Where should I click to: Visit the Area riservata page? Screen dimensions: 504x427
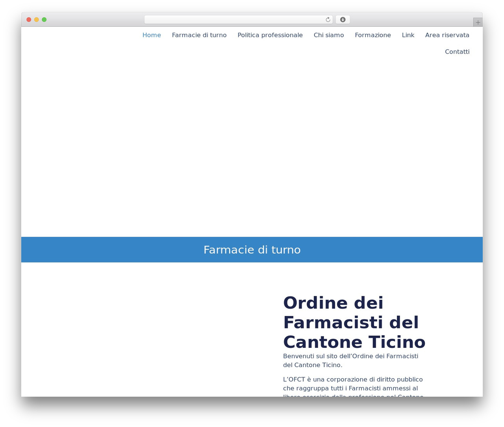447,35
